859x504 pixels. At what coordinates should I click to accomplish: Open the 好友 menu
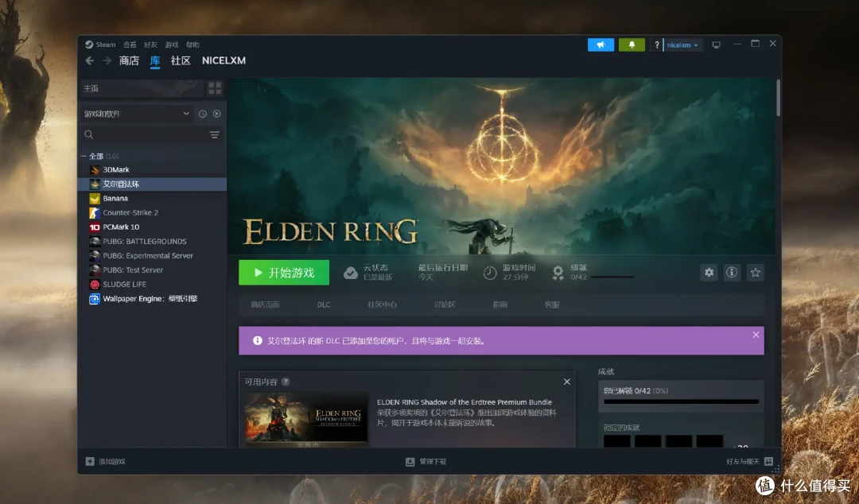tap(150, 45)
